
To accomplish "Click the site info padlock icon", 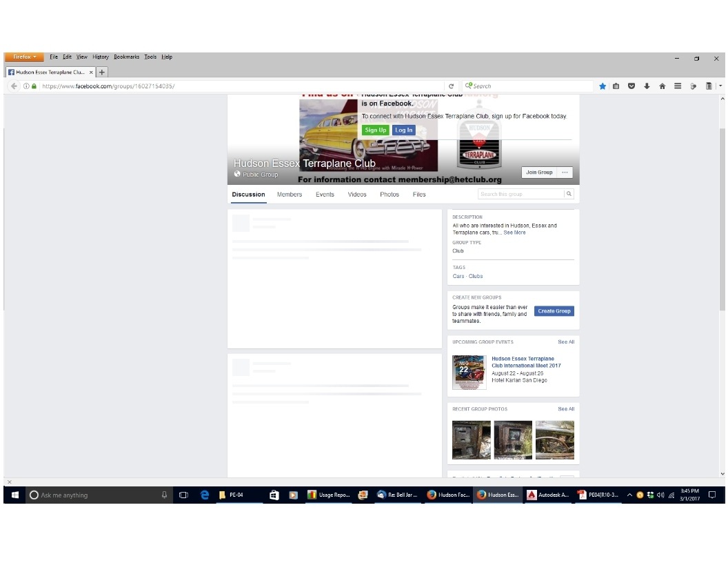I will click(34, 86).
